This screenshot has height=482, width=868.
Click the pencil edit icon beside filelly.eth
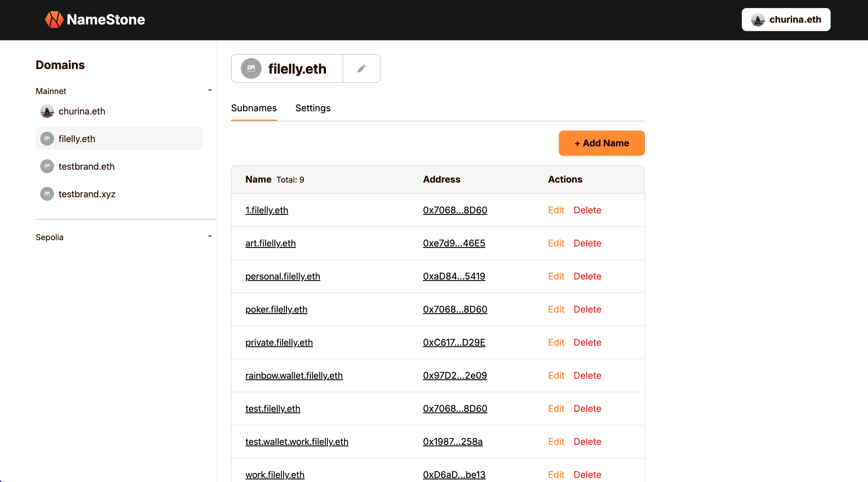362,68
